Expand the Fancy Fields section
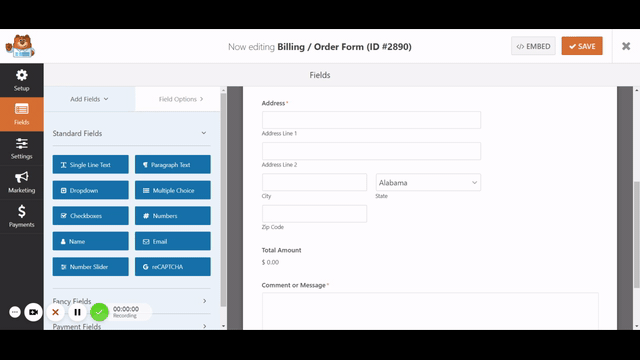This screenshot has height=360, width=640. pyautogui.click(x=131, y=301)
